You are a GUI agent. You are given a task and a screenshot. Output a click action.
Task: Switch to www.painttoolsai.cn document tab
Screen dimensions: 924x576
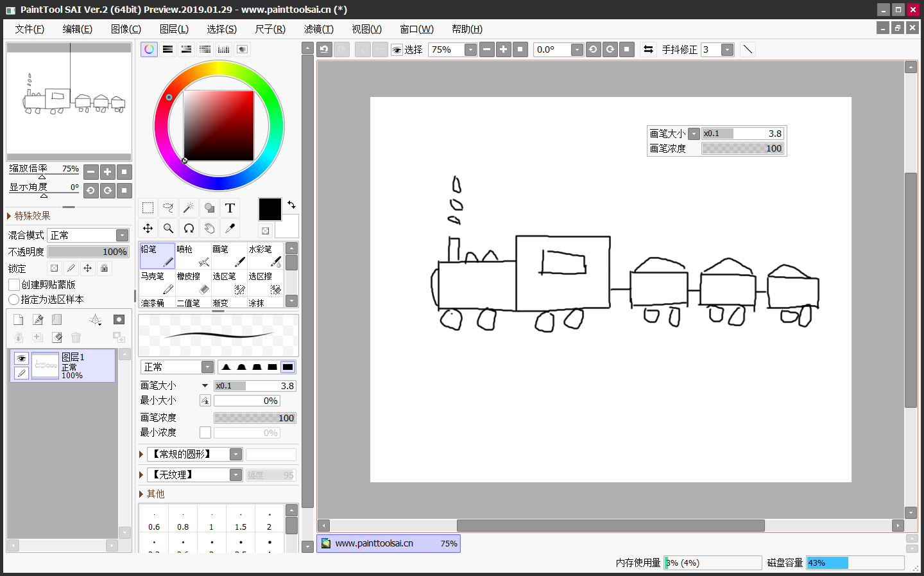coord(388,543)
